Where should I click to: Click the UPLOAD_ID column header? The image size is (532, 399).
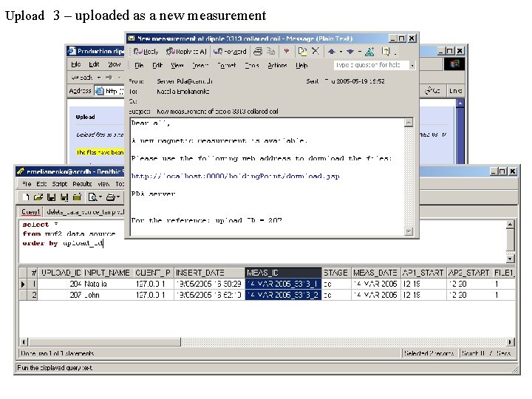[x=61, y=273]
